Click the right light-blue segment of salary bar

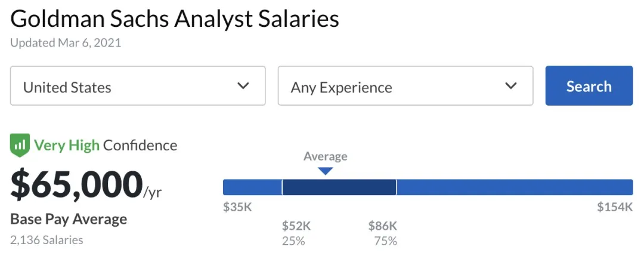[x=514, y=187]
